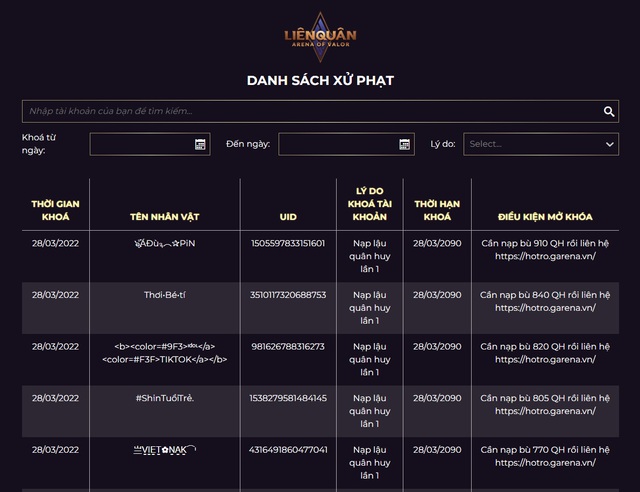
Task: Click the 'Thời hạn khoá' column header
Action: point(437,210)
